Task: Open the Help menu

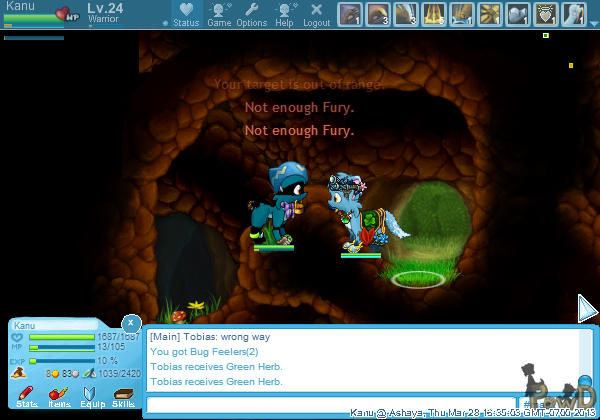Action: (284, 15)
